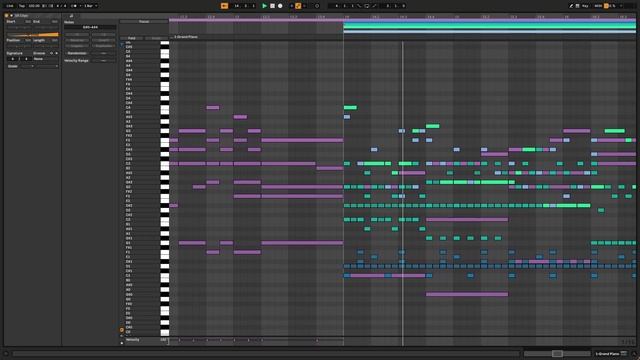Click the signature denominator field
This screenshot has width=640, height=360.
pos(26,59)
